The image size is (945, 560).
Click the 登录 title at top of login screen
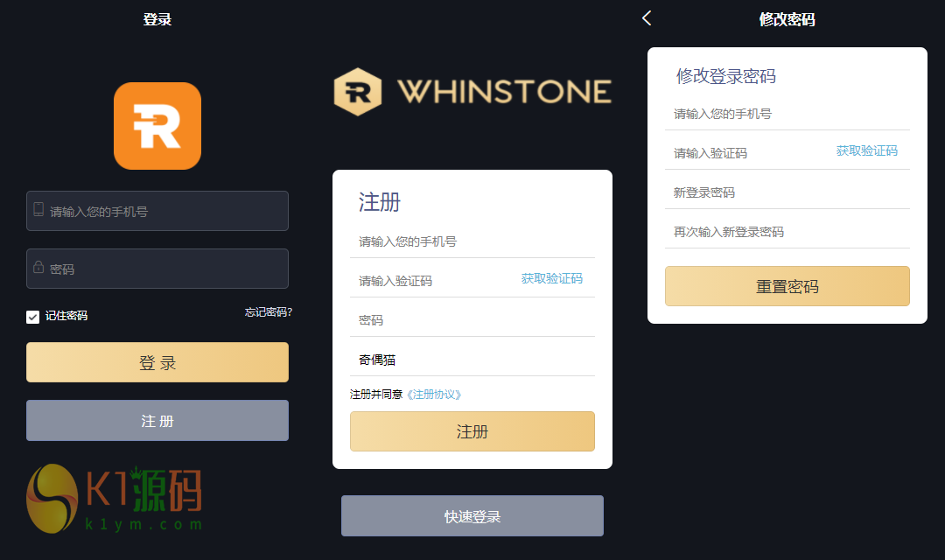pyautogui.click(x=157, y=19)
